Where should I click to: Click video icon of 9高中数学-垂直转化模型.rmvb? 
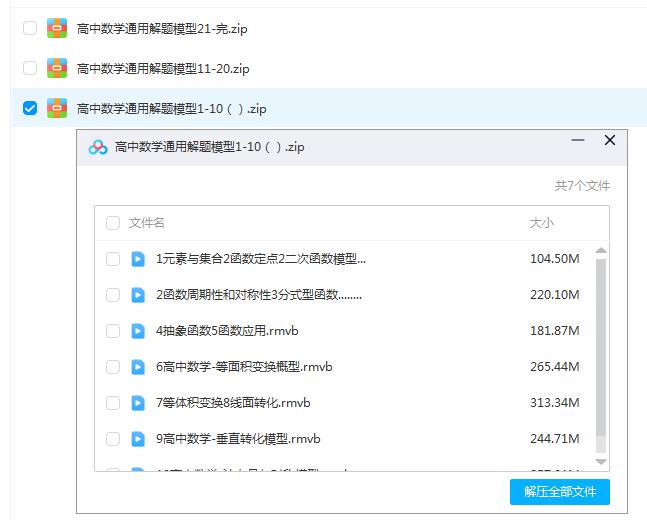click(x=138, y=439)
